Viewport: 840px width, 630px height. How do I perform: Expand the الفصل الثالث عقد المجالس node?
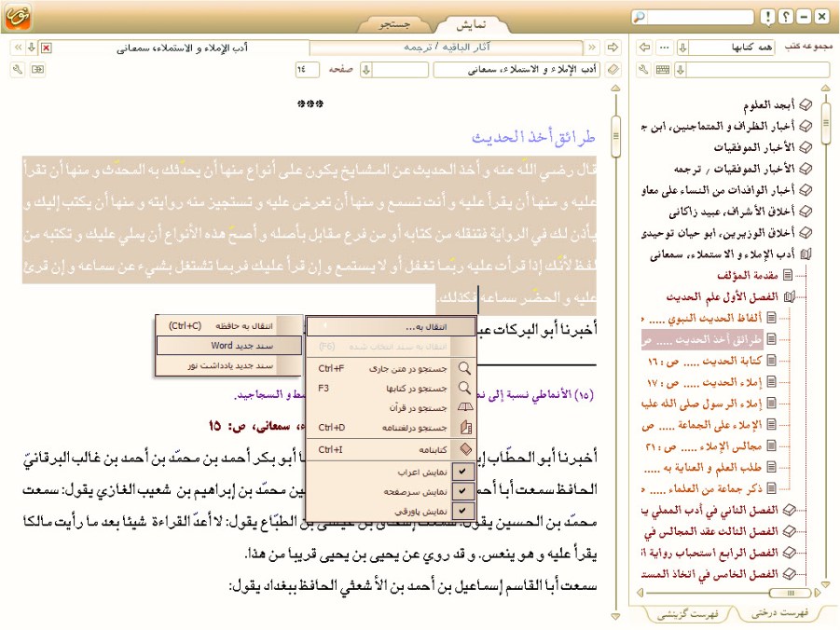click(789, 532)
